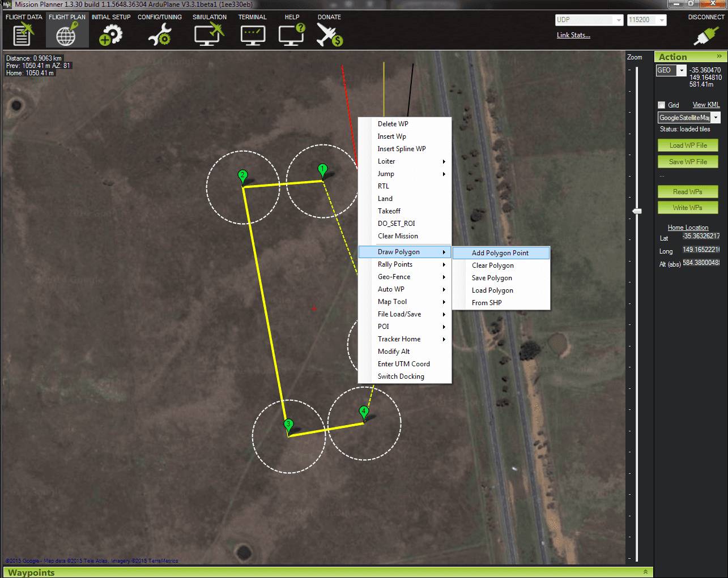Select the Flight Plan globe icon
This screenshot has width=728, height=578.
pos(66,35)
